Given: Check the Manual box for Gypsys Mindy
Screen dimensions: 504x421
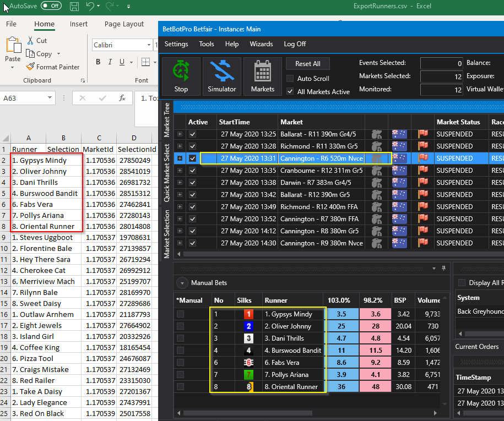Looking at the screenshot, I should pyautogui.click(x=180, y=314).
